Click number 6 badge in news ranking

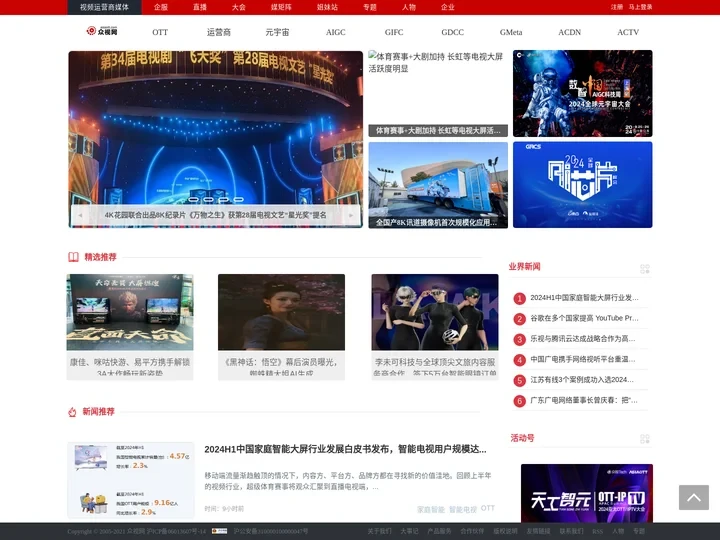click(x=519, y=401)
